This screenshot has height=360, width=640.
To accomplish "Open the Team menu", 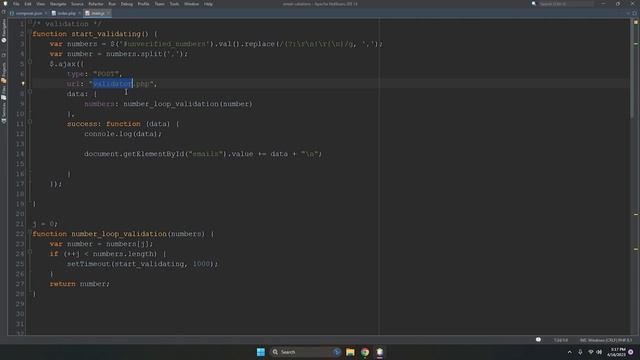I will coord(160,4).
